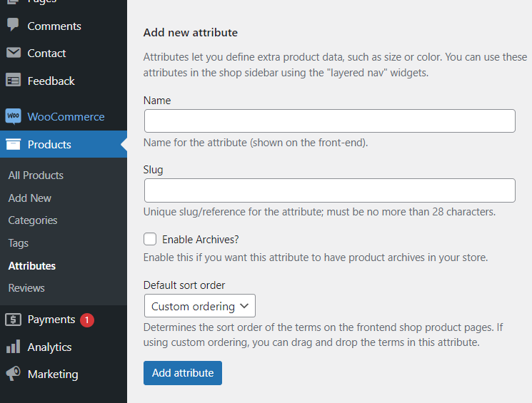Open the All Products submenu item
The image size is (532, 403).
point(36,175)
